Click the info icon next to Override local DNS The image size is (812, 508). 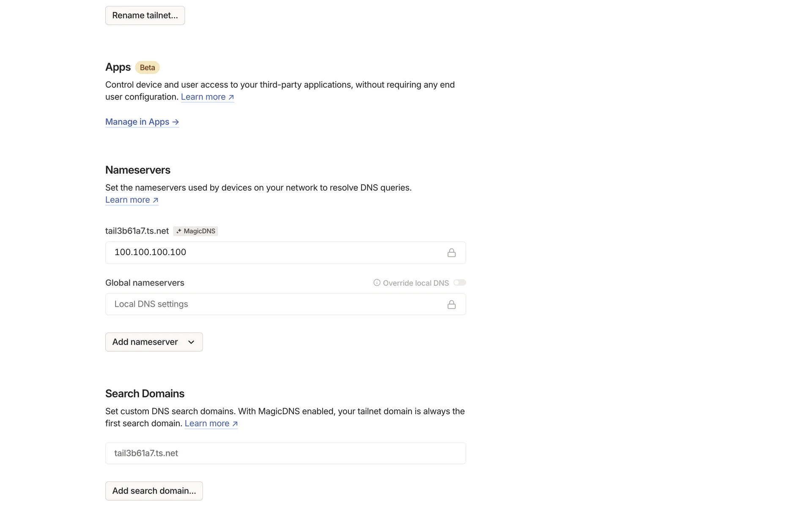coord(376,283)
